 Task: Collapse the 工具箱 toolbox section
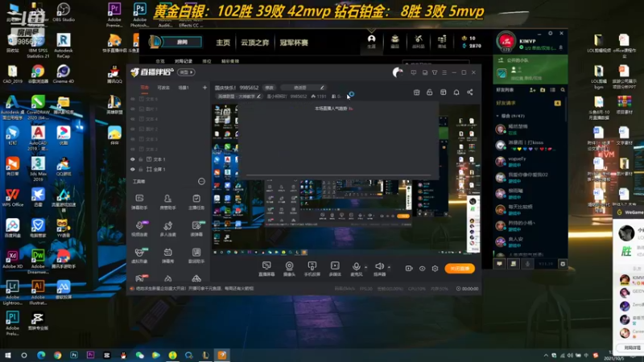[201, 182]
